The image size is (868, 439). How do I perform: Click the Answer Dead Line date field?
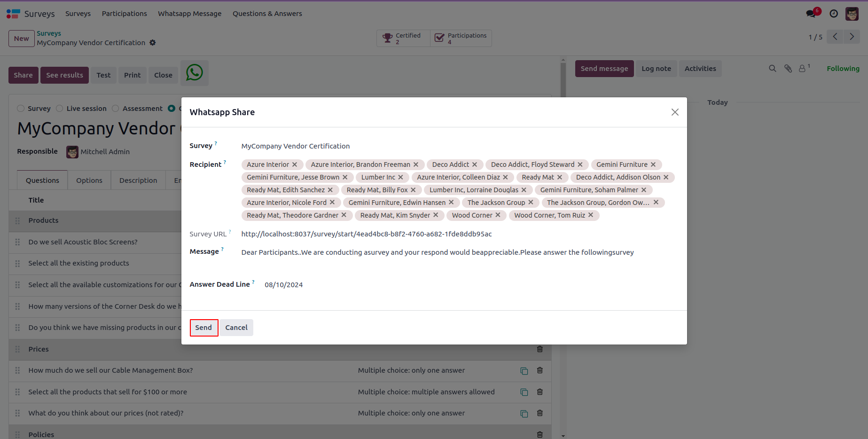coord(283,285)
